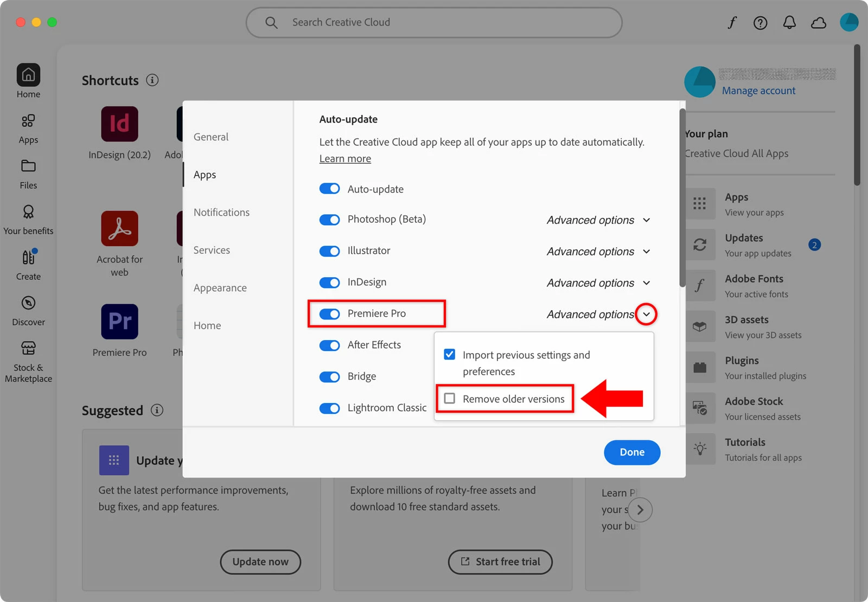Open the Create icon in the sidebar
Image resolution: width=868 pixels, height=602 pixels.
tap(28, 257)
